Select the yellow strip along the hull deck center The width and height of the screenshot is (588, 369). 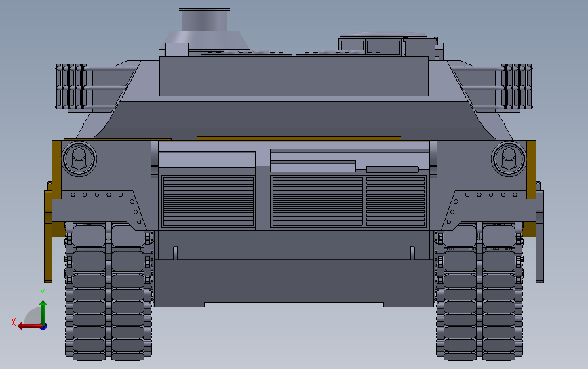[x=299, y=138]
